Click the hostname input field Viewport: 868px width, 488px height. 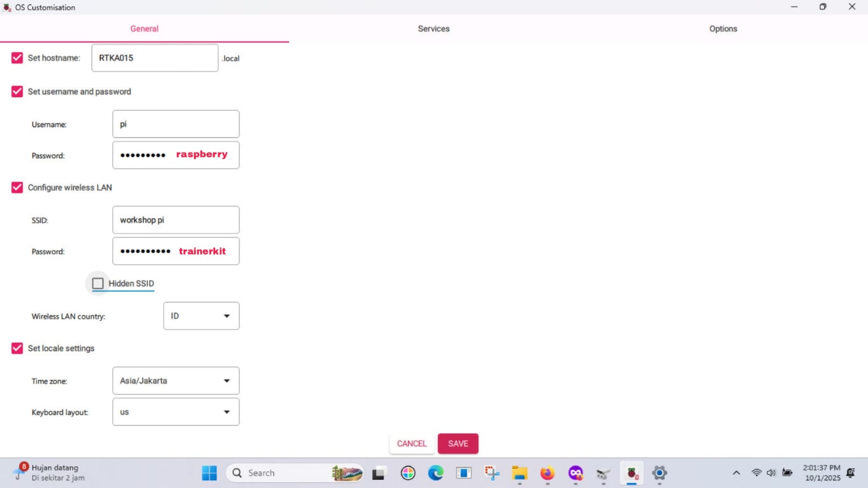155,58
